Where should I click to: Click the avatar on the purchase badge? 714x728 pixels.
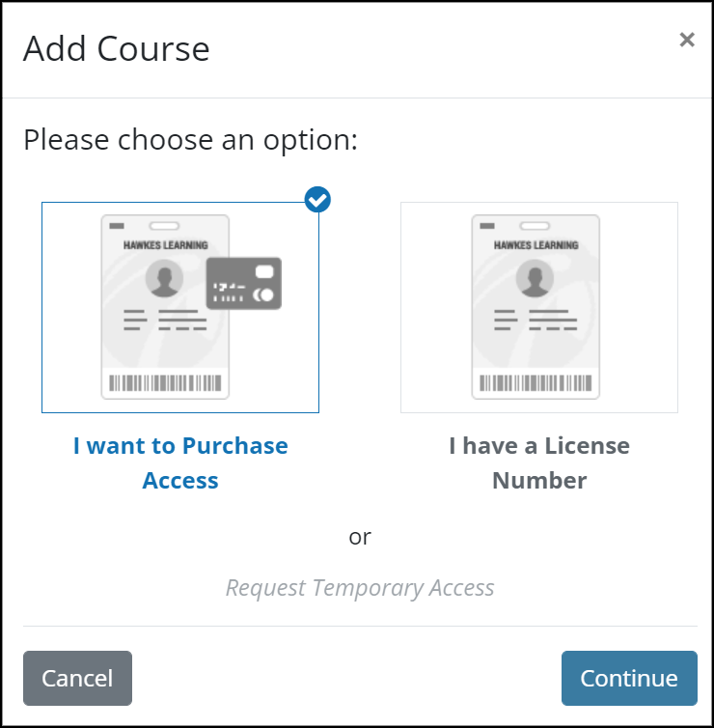pyautogui.click(x=164, y=279)
